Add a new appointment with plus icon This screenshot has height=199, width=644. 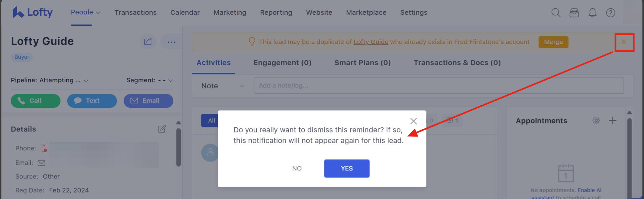tap(613, 120)
